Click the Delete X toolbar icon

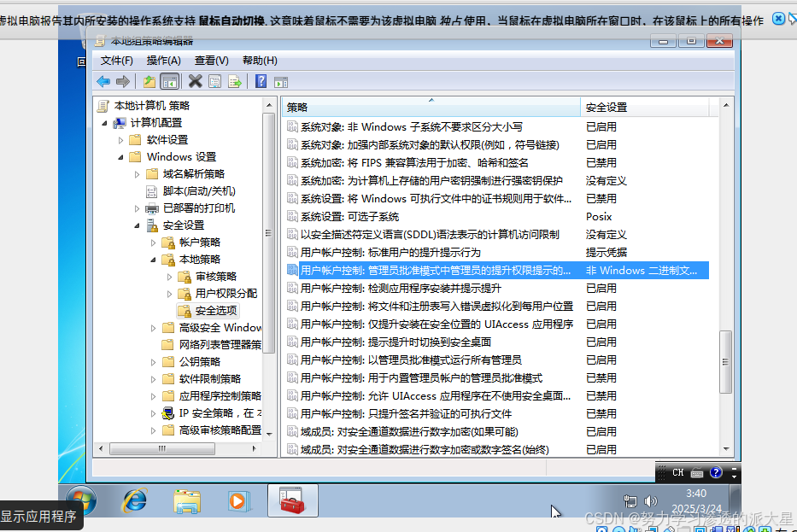195,81
